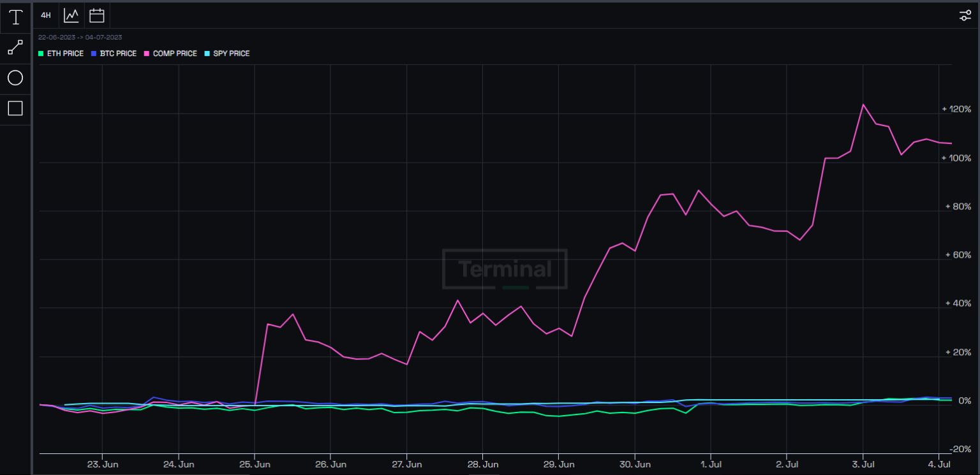This screenshot has height=475, width=980.
Task: Click the +40% y-axis label
Action: [958, 303]
